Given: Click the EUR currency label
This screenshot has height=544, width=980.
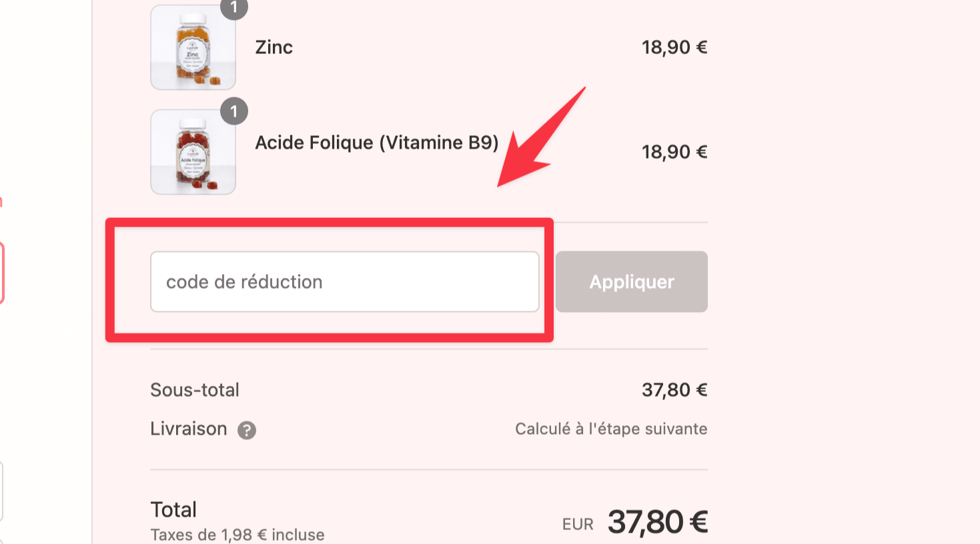Looking at the screenshot, I should 578,525.
